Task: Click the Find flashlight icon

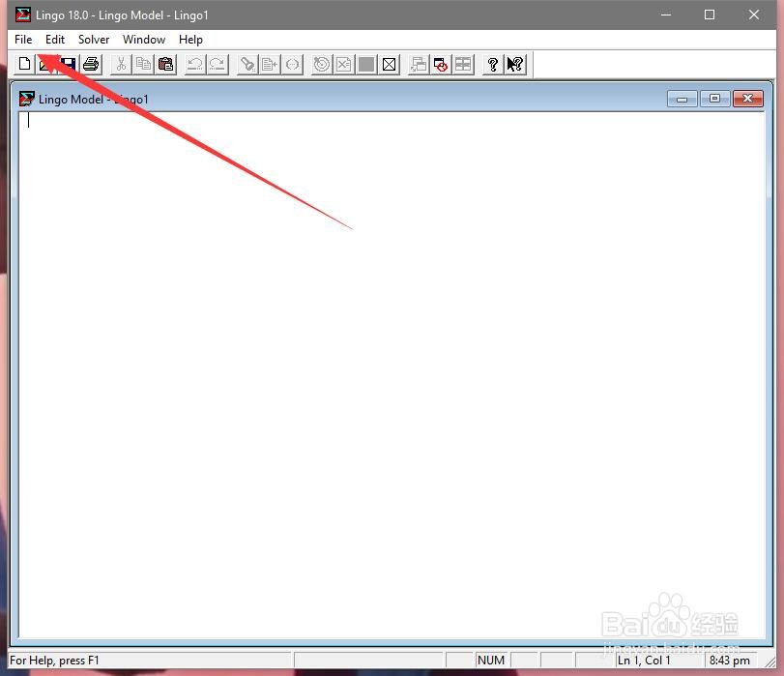Action: (247, 64)
